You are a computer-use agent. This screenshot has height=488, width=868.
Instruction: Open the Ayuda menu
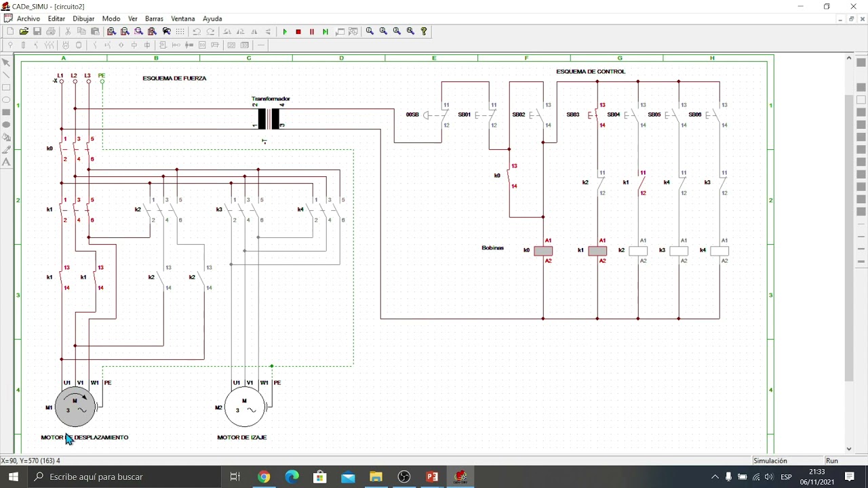(x=212, y=19)
